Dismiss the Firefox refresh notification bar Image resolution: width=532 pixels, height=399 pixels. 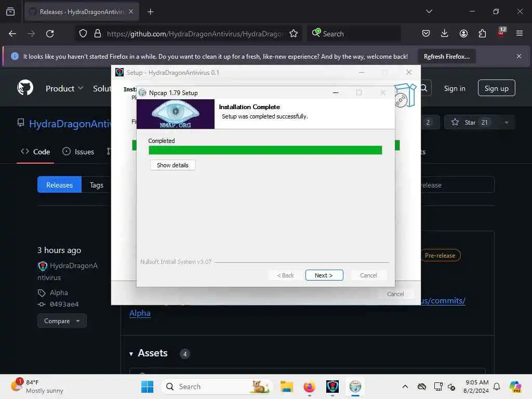[x=519, y=56]
